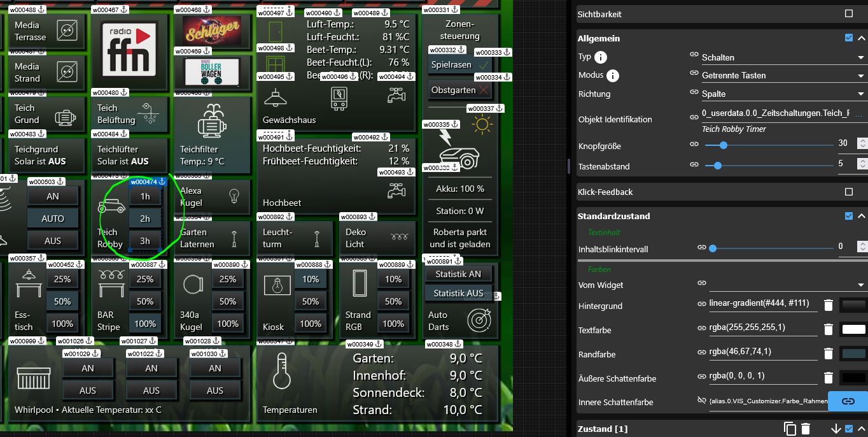Toggle the Klick-Feedback checkbox
The image size is (868, 437).
(x=848, y=192)
